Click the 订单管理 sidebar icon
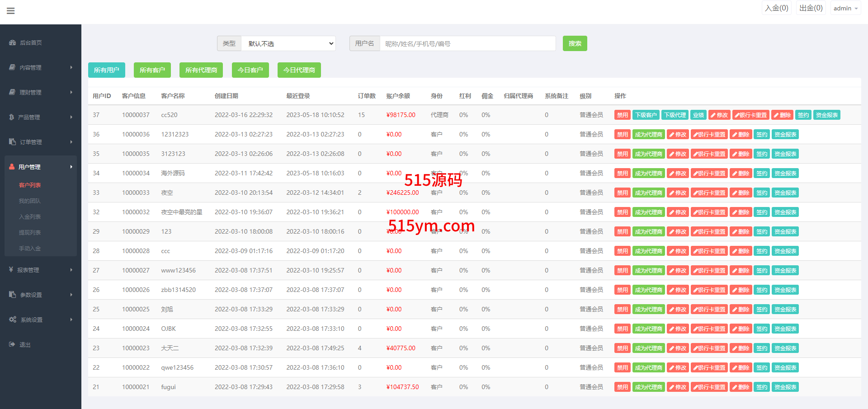The image size is (868, 409). (x=13, y=142)
